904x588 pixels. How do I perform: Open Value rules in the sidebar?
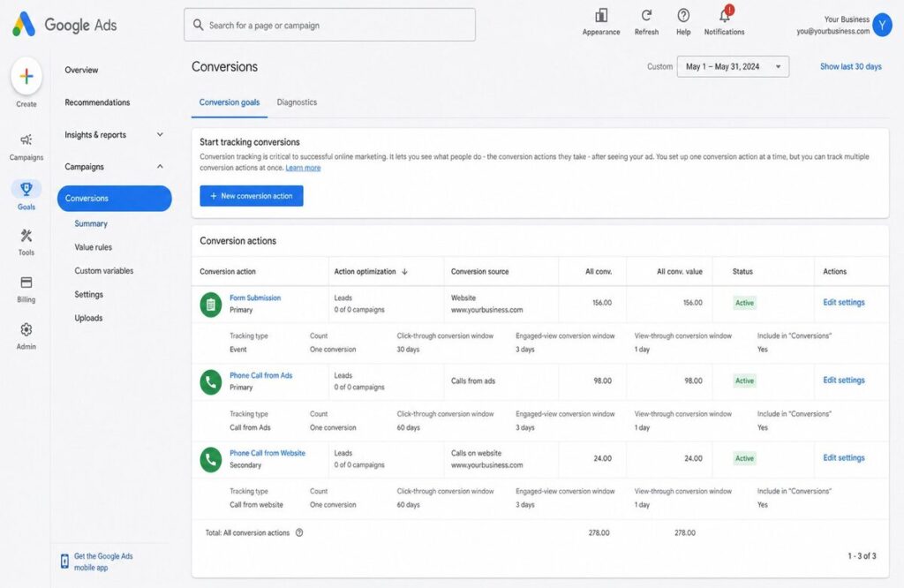coord(94,247)
